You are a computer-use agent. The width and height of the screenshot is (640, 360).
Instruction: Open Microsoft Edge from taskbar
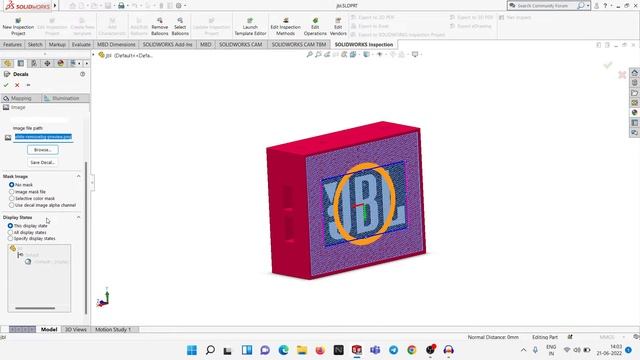283,350
